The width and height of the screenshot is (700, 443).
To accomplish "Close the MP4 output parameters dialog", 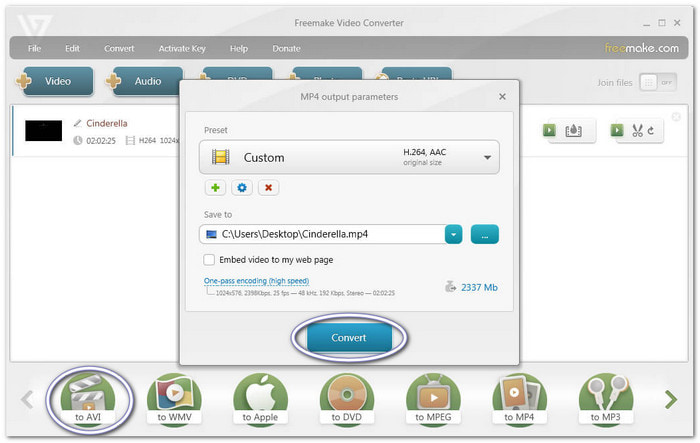I will tap(502, 96).
